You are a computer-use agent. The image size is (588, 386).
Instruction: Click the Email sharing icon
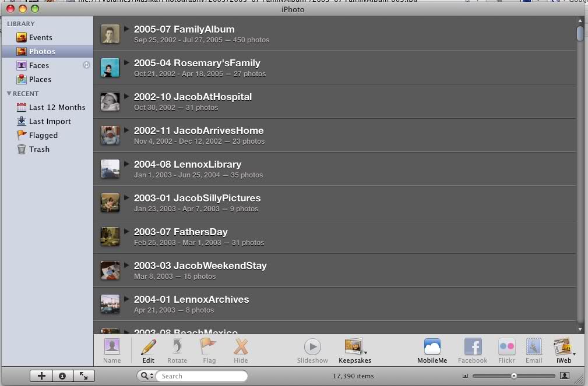click(534, 350)
